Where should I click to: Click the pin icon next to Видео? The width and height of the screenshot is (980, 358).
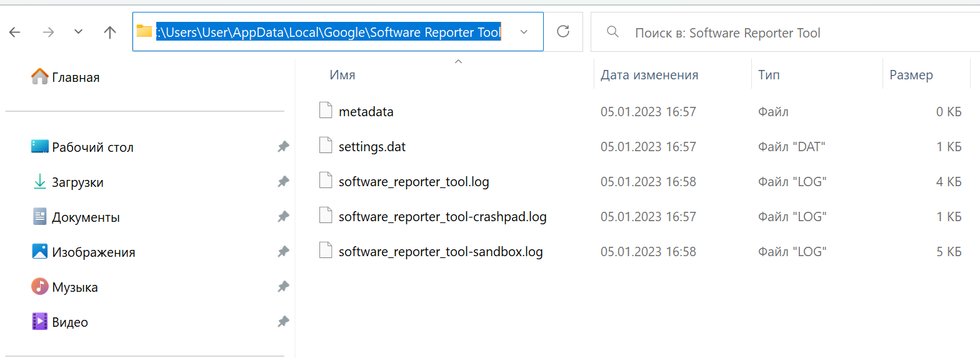pyautogui.click(x=283, y=322)
